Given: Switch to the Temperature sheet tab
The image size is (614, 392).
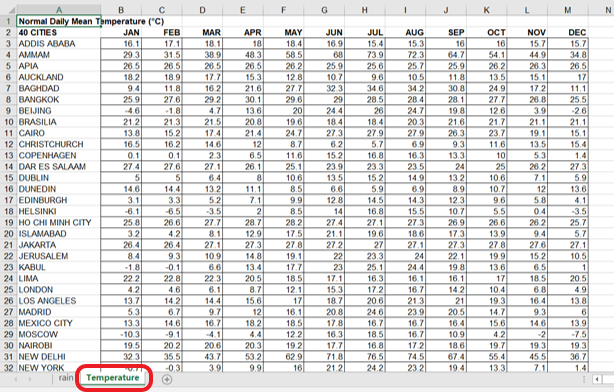Looking at the screenshot, I should point(113,378).
